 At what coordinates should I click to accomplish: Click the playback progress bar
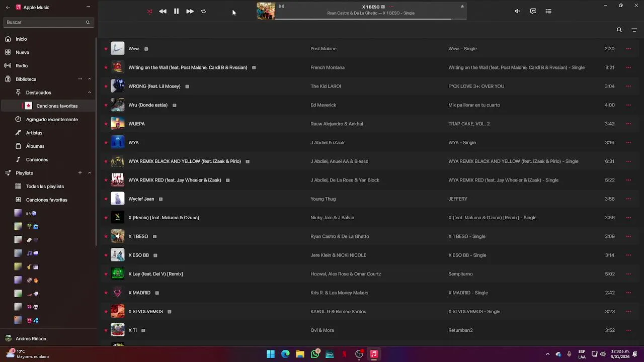(371, 19)
